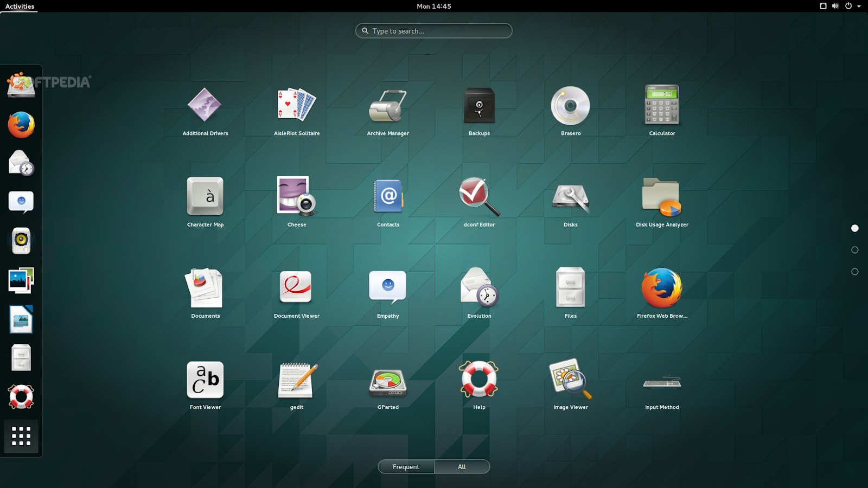
Task: Go to third app page indicator
Action: click(855, 272)
